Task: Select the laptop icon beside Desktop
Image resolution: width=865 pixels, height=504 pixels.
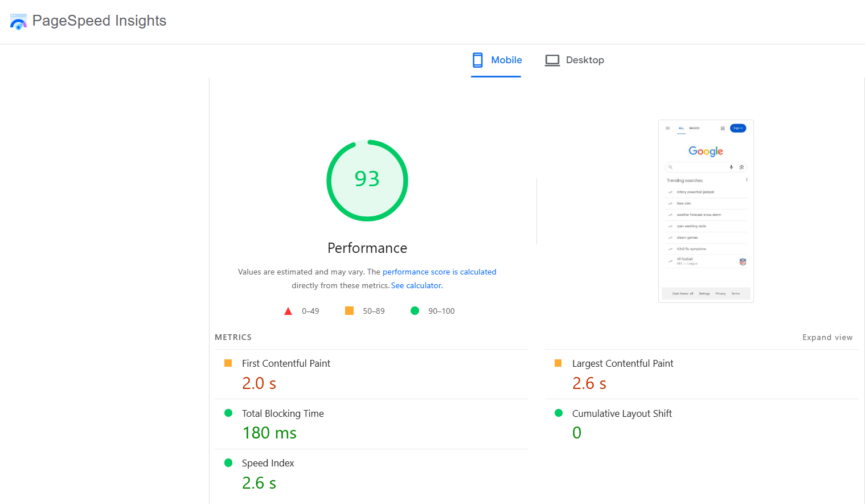Action: coord(552,60)
